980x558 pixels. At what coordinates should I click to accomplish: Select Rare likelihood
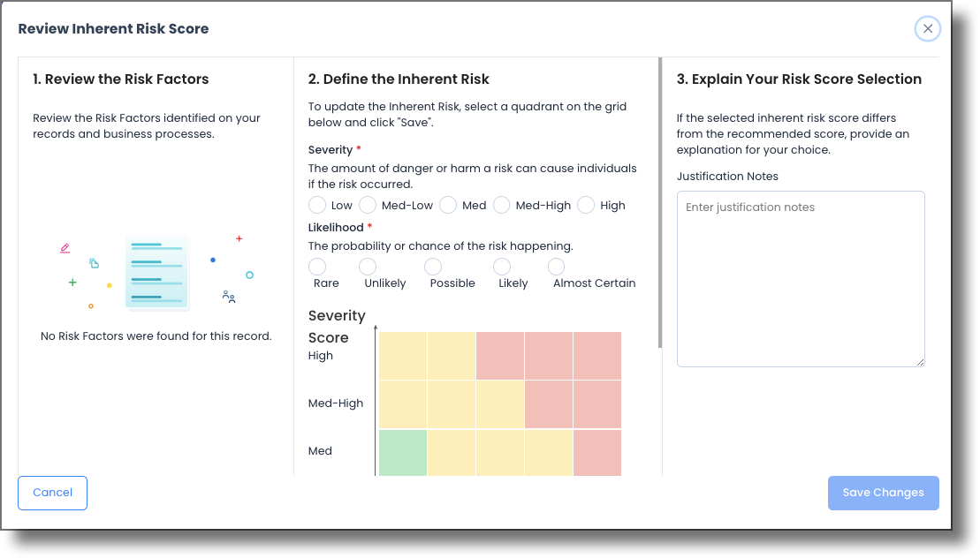point(317,265)
